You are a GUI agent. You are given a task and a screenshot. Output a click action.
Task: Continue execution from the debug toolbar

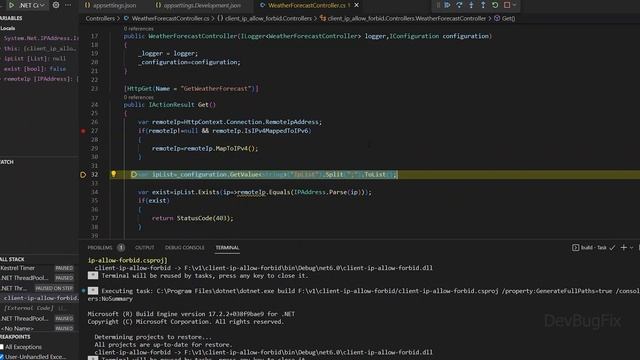pos(447,5)
